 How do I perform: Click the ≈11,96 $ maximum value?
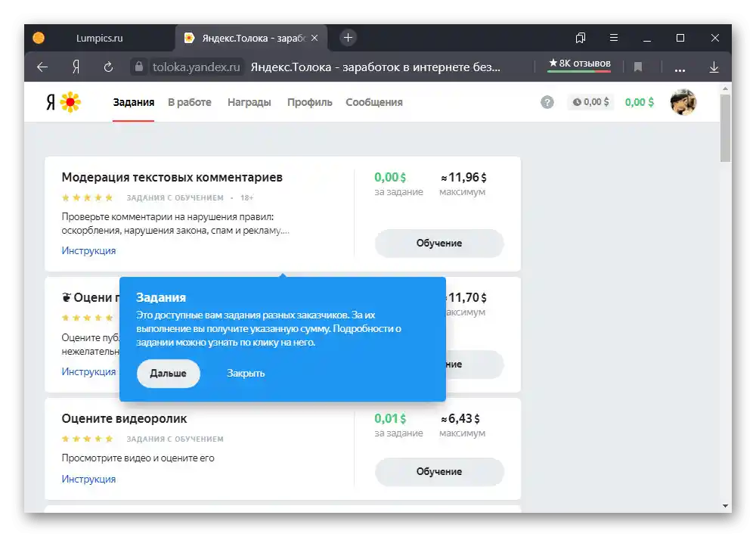[463, 178]
